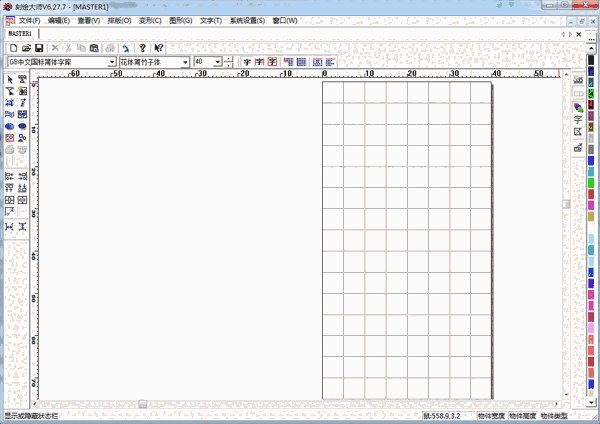600x424 pixels.
Task: Open the 查看(V) menu
Action: (89, 21)
